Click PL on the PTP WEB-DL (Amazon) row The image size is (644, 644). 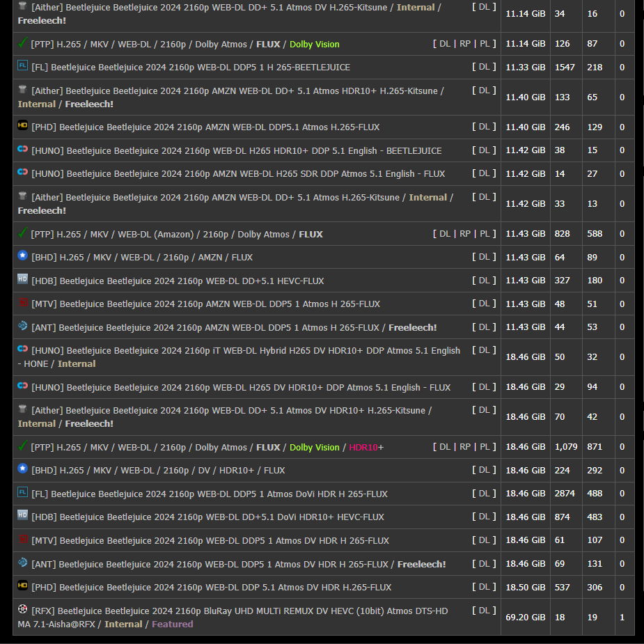pos(485,234)
